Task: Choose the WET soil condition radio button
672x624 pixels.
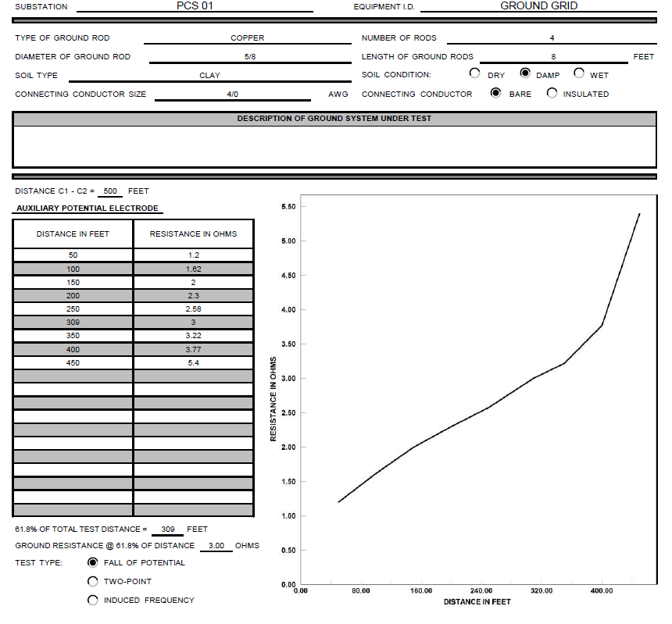Action: (579, 73)
